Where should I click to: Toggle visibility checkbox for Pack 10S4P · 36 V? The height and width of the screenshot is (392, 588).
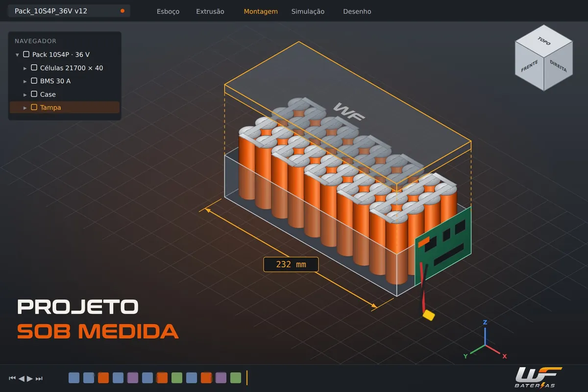[x=26, y=54]
